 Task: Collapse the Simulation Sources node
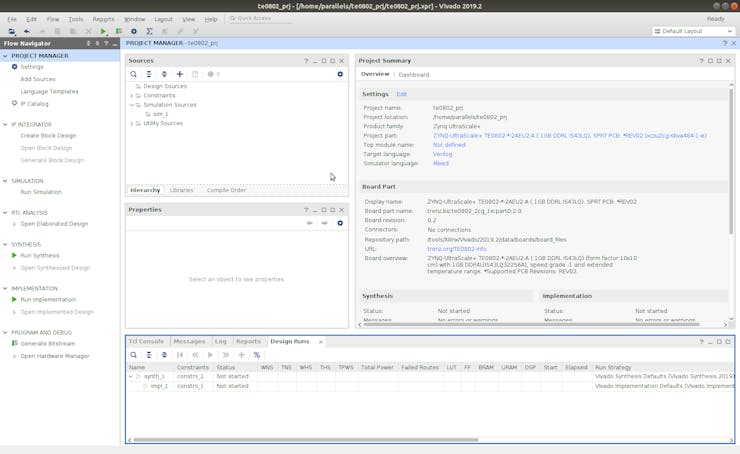tap(132, 105)
